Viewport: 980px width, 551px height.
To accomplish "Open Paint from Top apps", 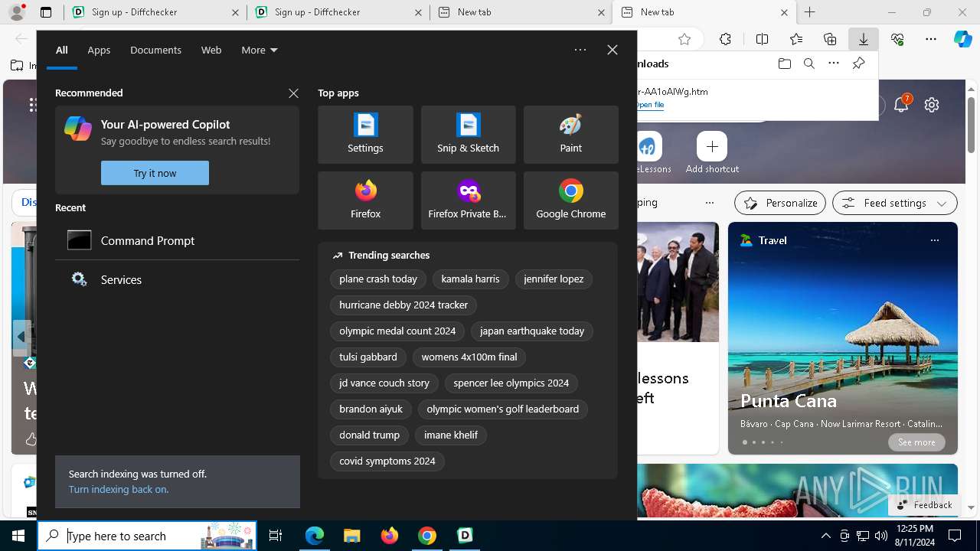I will click(x=570, y=135).
